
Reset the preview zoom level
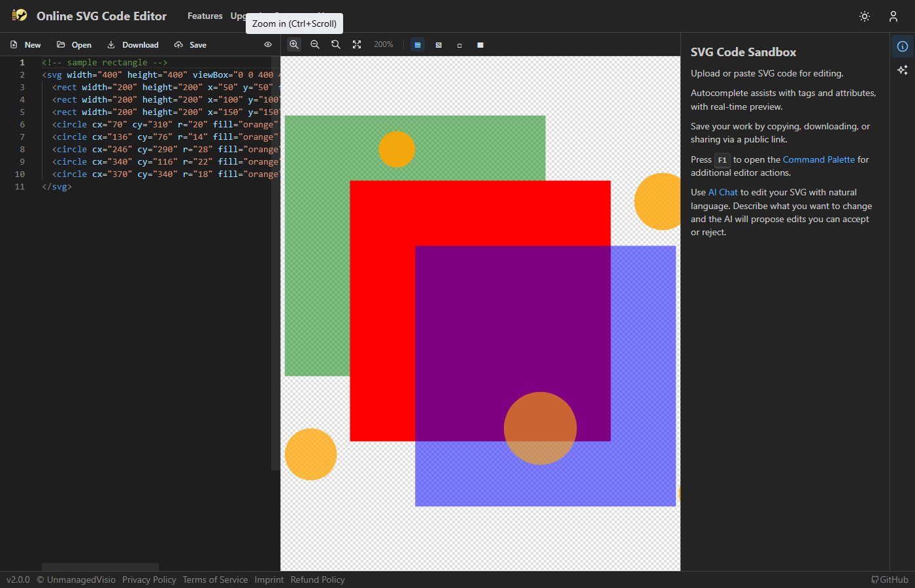[336, 44]
